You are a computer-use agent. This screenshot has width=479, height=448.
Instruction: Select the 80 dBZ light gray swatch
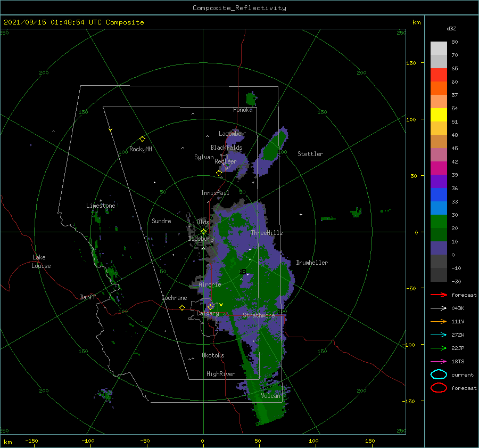439,48
